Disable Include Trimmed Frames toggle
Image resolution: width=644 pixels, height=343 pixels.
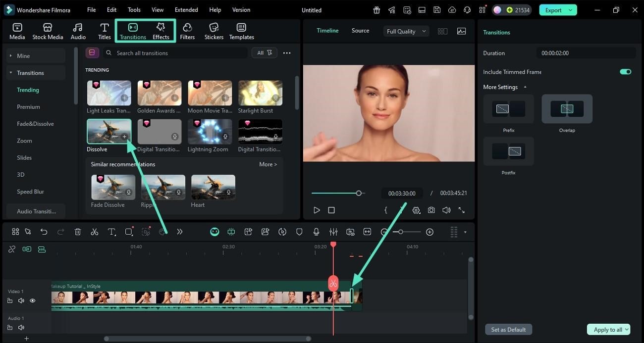(625, 71)
